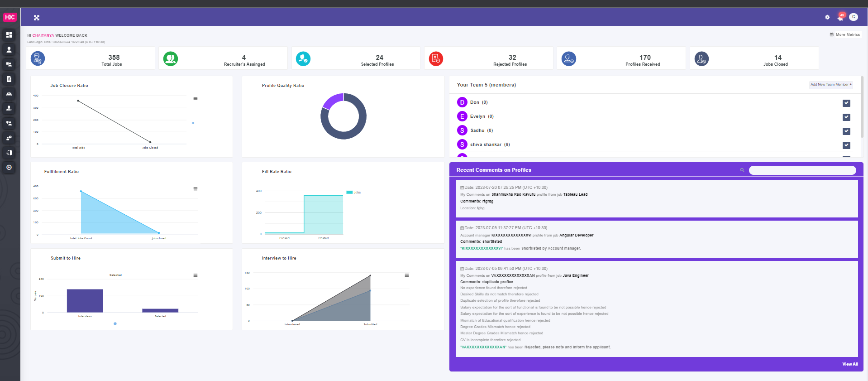Click the Jobs Closed dark icon

point(701,58)
